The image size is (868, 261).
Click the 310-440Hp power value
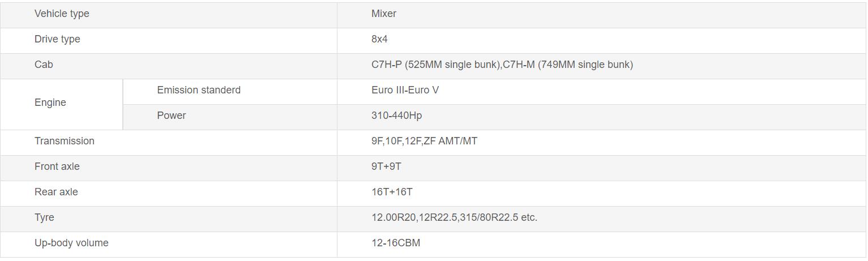(396, 115)
